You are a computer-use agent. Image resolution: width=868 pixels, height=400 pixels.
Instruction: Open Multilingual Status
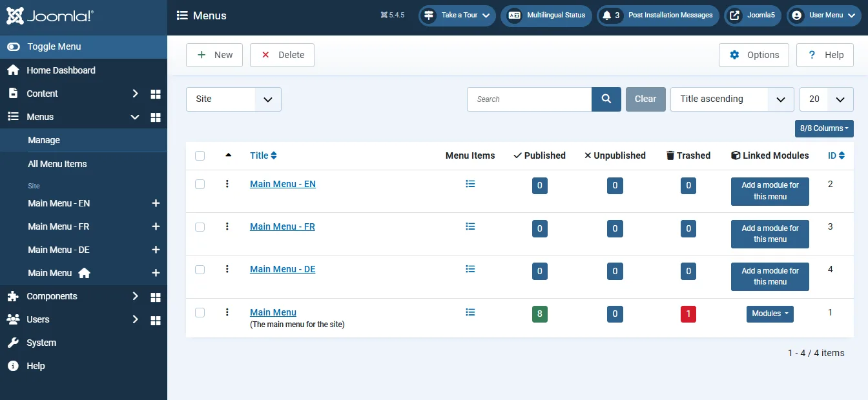click(546, 15)
